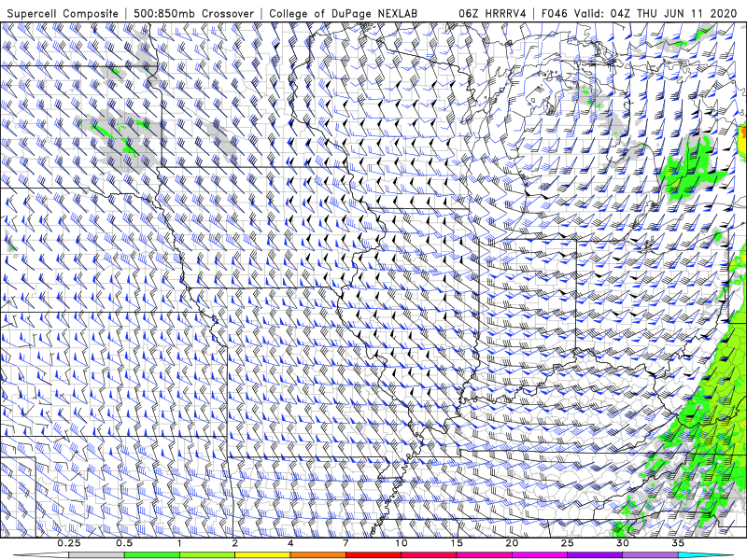Viewport: 747px width, 560px height.
Task: Pick the gray 0.25–0.5 color bar segment
Action: click(x=97, y=555)
